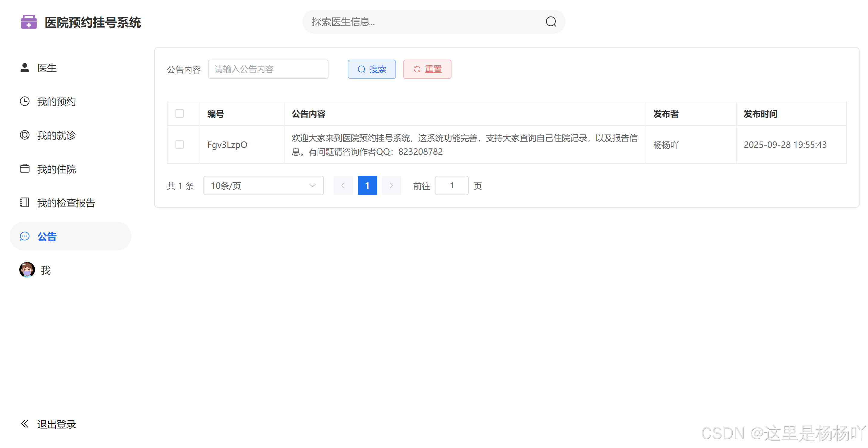Click the 请输入公告内容 input field

[268, 69]
